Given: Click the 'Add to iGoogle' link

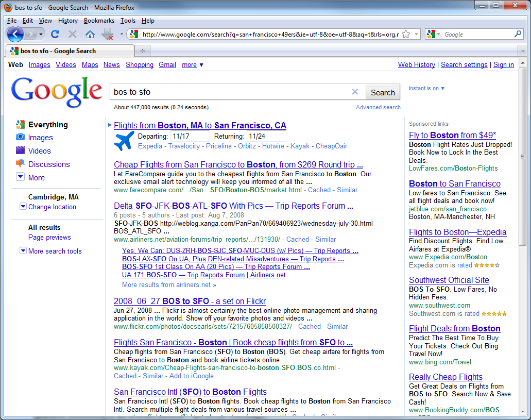Looking at the screenshot, I should tap(192, 376).
